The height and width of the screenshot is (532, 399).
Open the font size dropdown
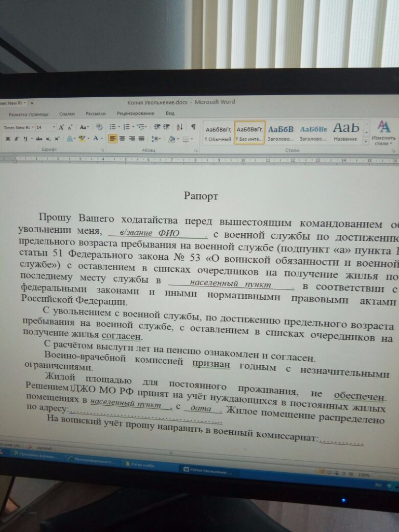[54, 127]
